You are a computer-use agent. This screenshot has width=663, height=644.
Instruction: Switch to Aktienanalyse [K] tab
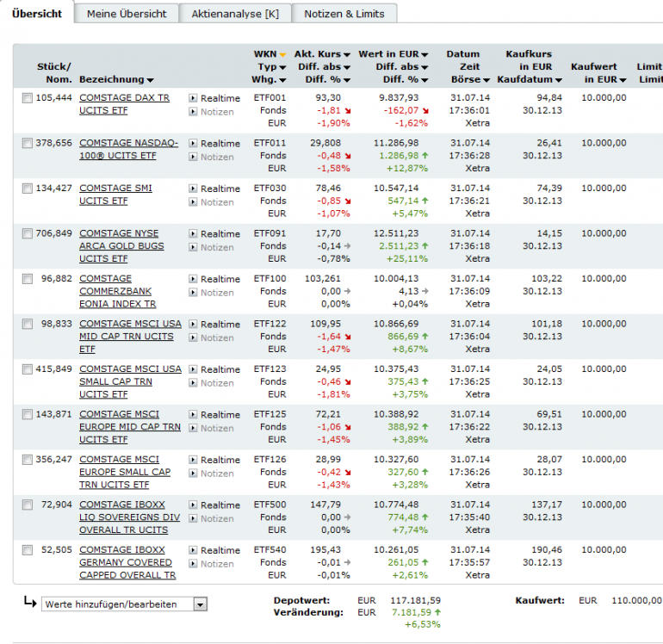pyautogui.click(x=235, y=14)
